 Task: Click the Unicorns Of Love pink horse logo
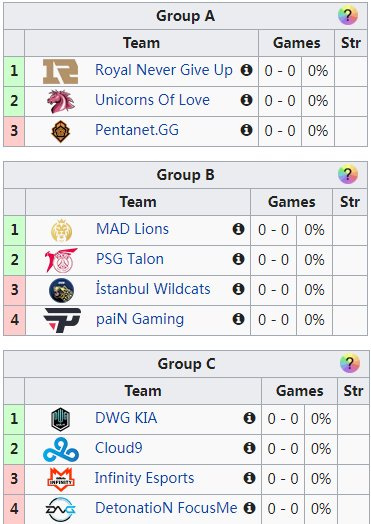(x=60, y=101)
